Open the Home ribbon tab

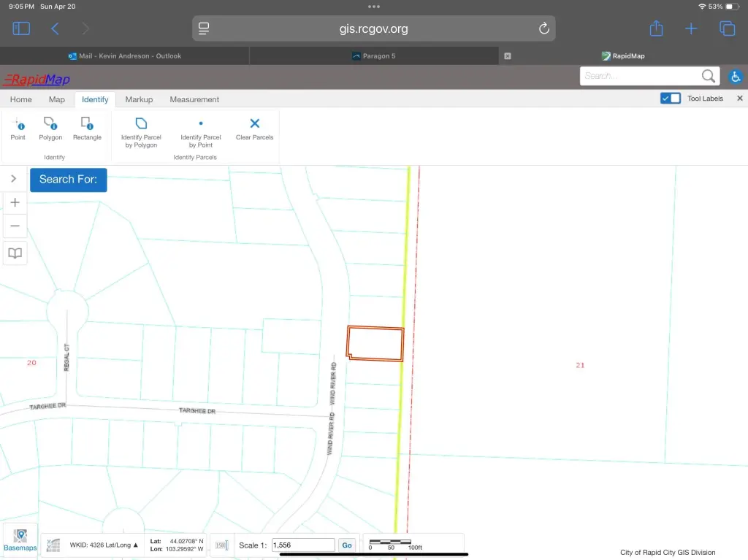tap(20, 99)
